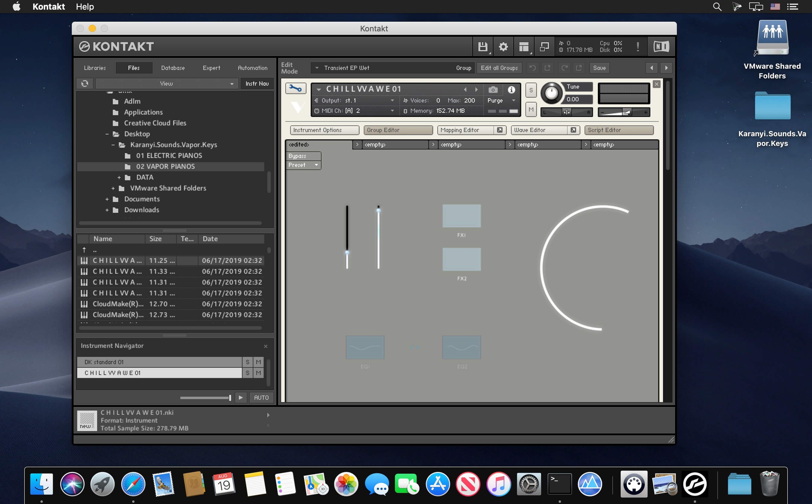812x504 pixels.
Task: Open System Preferences from the dock
Action: 529,484
